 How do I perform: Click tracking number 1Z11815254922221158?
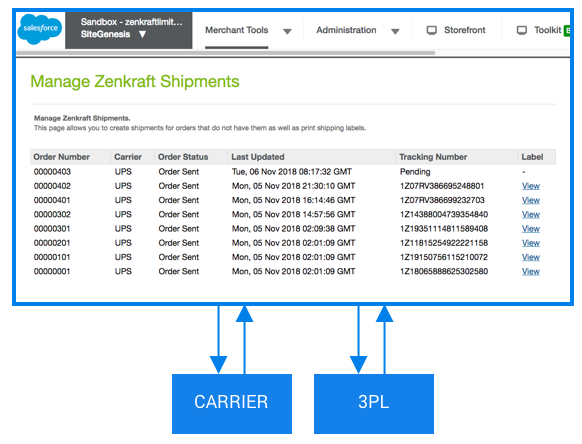coord(444,243)
